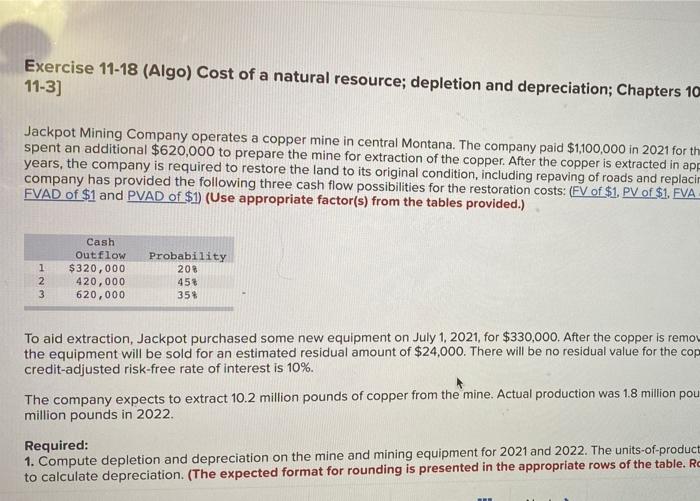Click the sentence starting 'The company expects to extract'
Image resolution: width=700 pixels, height=501 pixels.
coord(362,405)
